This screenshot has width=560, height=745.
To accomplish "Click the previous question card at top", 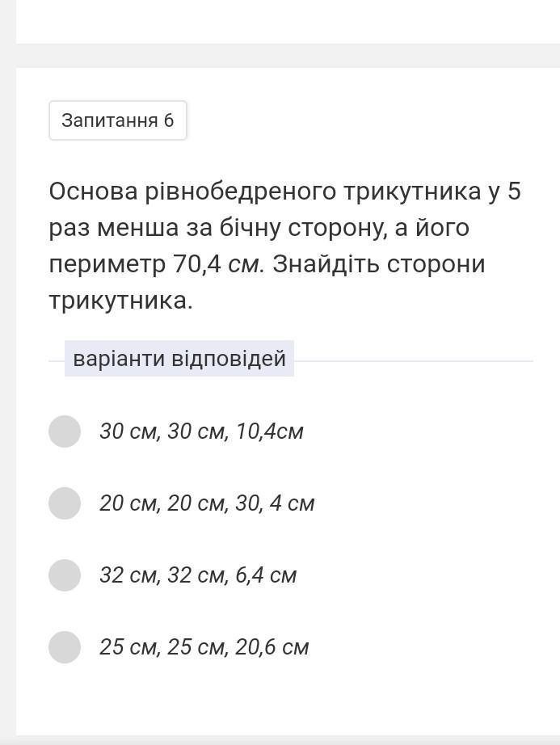I will pos(288,21).
